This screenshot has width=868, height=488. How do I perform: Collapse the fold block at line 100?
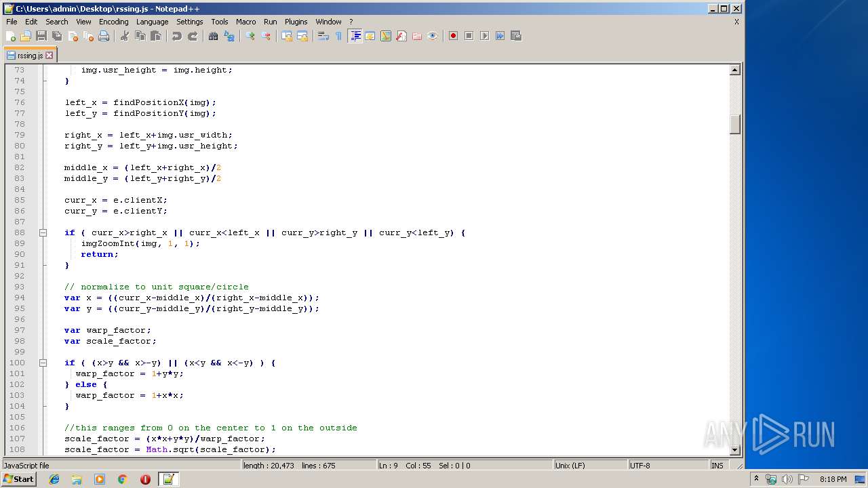(x=43, y=363)
